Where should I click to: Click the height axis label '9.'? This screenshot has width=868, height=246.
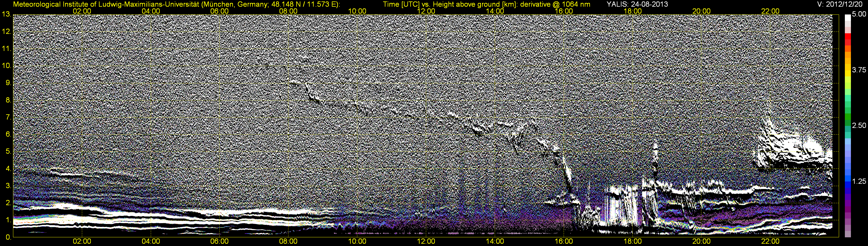coord(8,83)
